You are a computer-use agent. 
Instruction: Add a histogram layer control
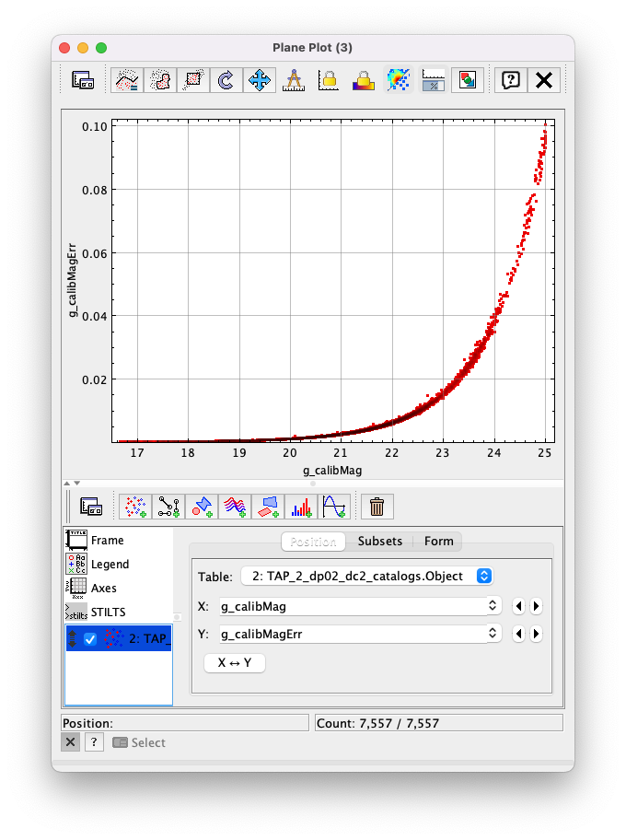(x=301, y=507)
